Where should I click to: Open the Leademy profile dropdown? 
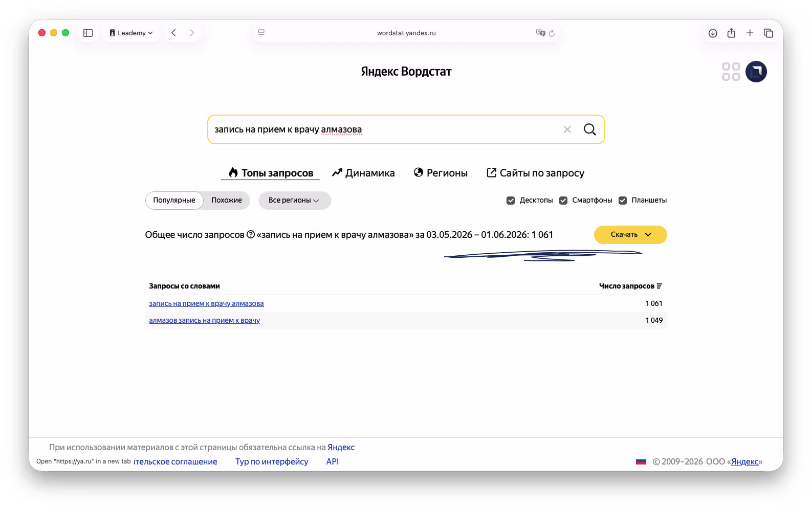point(131,33)
